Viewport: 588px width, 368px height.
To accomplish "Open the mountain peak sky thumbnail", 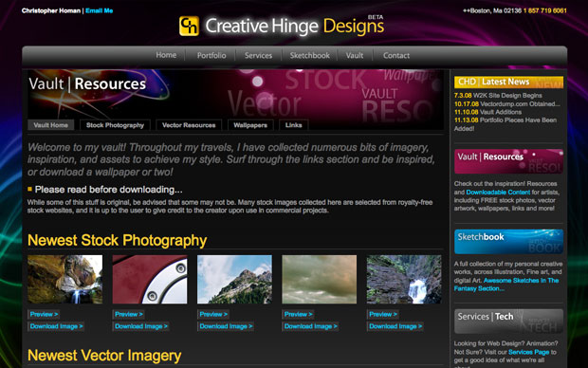I will (234, 279).
